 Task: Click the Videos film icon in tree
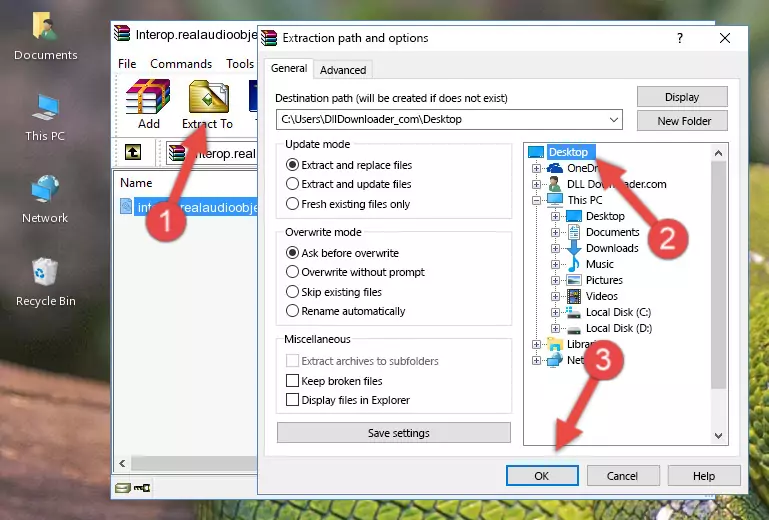coord(574,296)
